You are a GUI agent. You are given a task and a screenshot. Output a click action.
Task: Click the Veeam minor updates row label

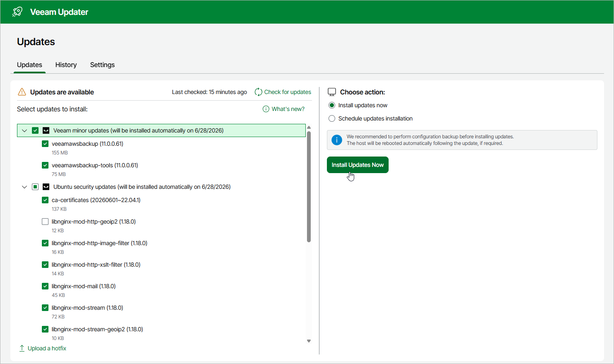coord(138,130)
